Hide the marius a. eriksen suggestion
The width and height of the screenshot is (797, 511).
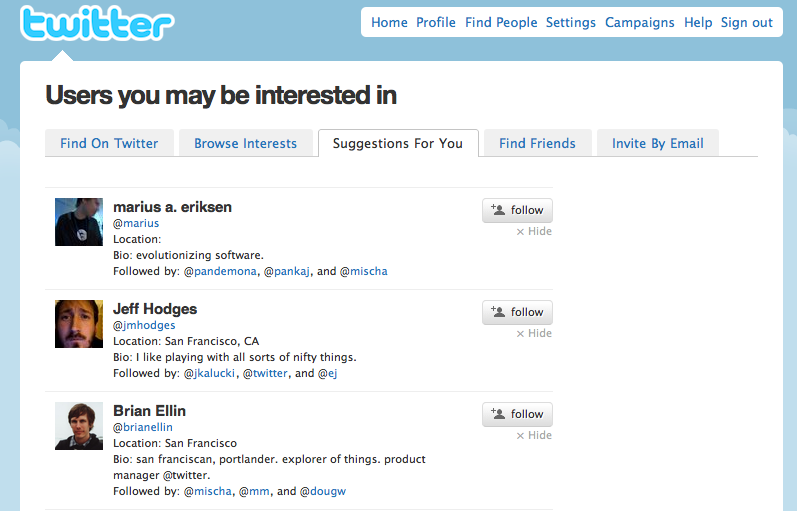(534, 232)
